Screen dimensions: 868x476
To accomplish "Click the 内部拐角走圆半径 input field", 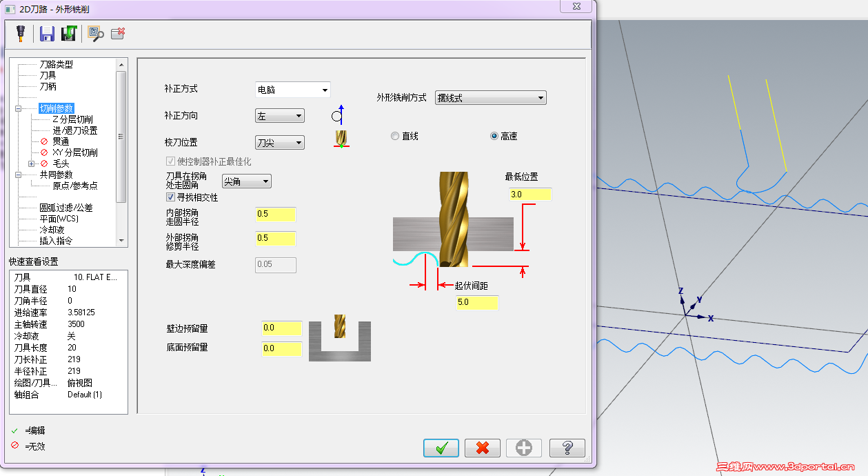I will 275,214.
